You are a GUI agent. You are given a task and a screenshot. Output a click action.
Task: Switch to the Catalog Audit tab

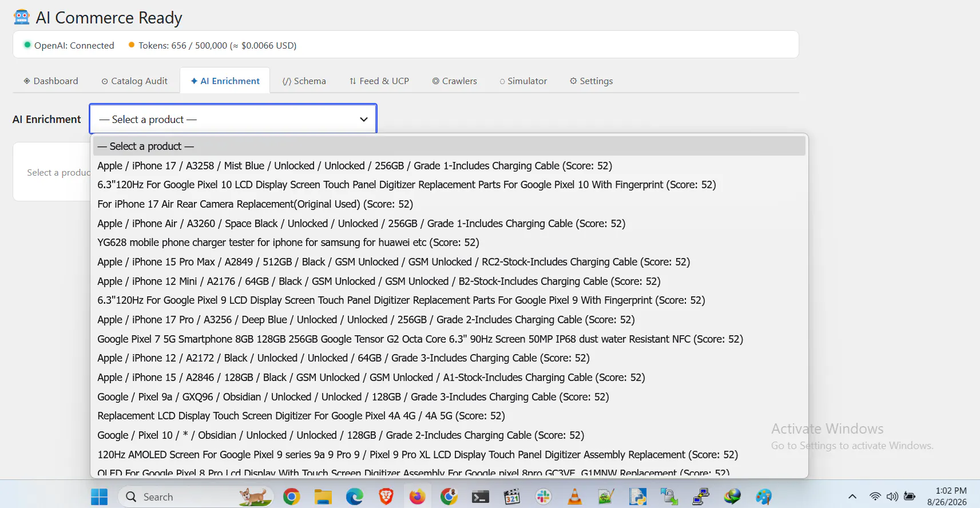pos(134,81)
